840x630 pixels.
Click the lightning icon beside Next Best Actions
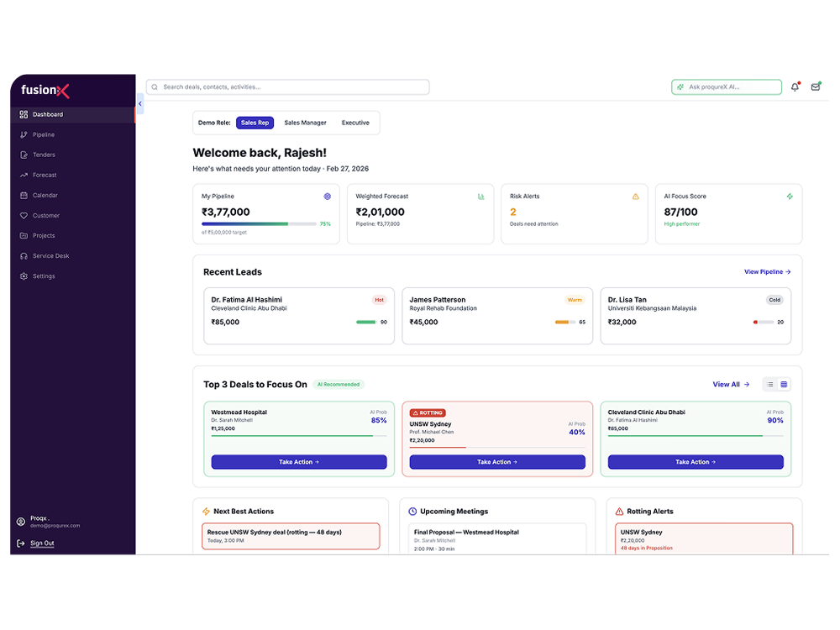(x=207, y=512)
